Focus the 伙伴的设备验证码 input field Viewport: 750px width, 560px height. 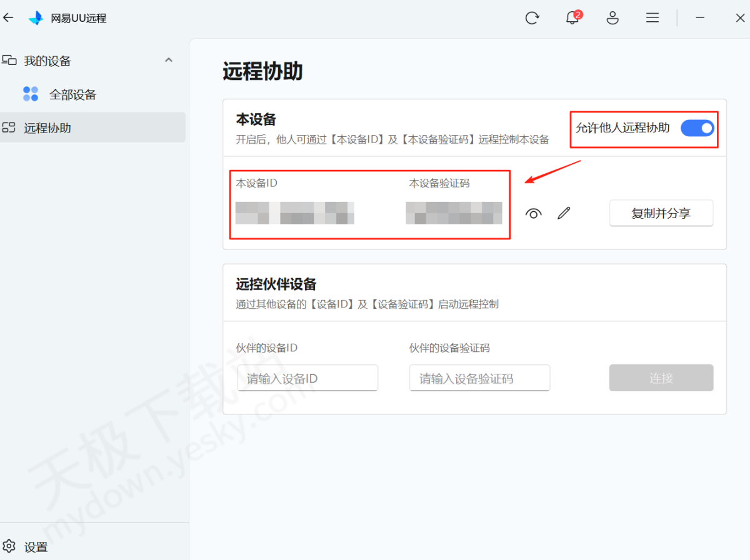point(479,378)
